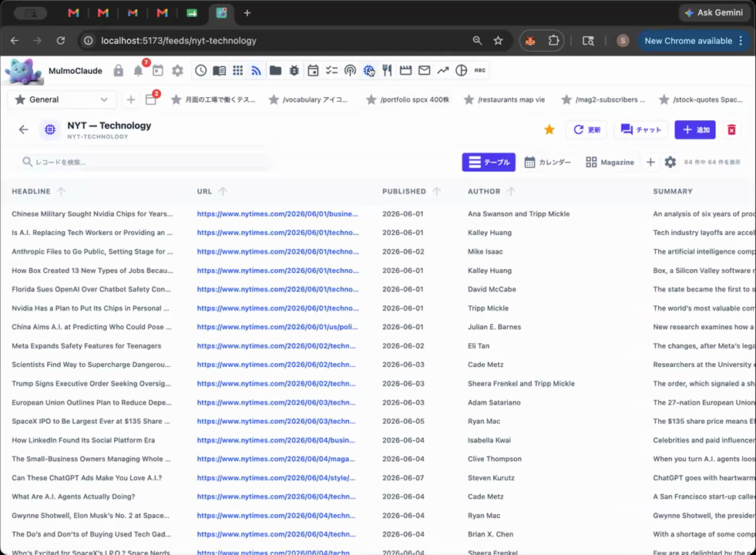Open view settings gear beside Magazine
756x555 pixels.
tap(670, 162)
